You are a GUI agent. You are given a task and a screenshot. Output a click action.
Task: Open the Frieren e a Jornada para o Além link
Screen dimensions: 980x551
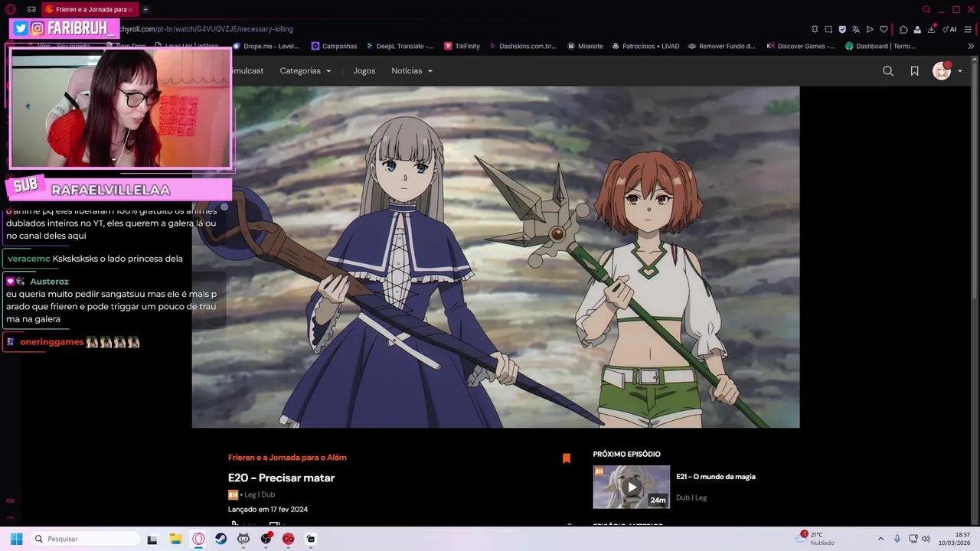[287, 458]
